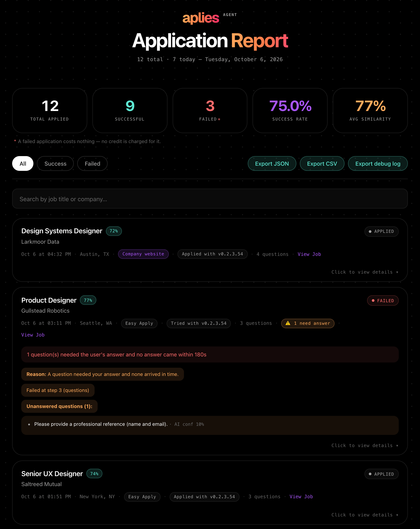Download the Export debug log
Image resolution: width=420 pixels, height=529 pixels.
(x=377, y=163)
